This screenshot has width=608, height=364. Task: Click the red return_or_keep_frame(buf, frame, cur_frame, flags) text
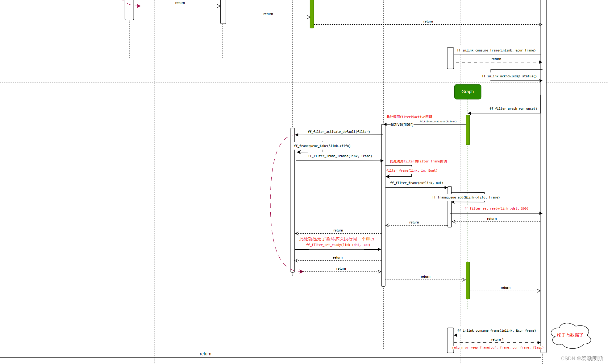point(498,348)
